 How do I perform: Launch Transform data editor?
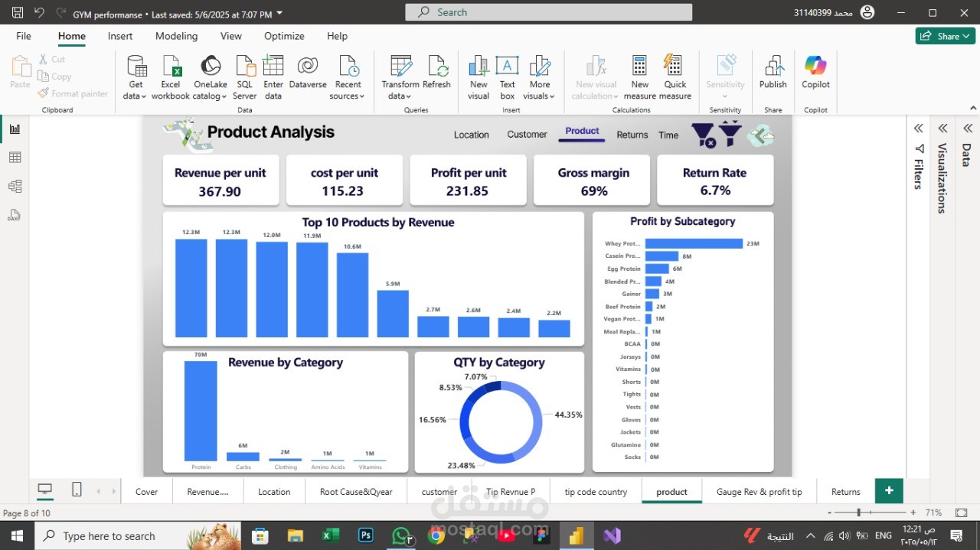(x=400, y=77)
